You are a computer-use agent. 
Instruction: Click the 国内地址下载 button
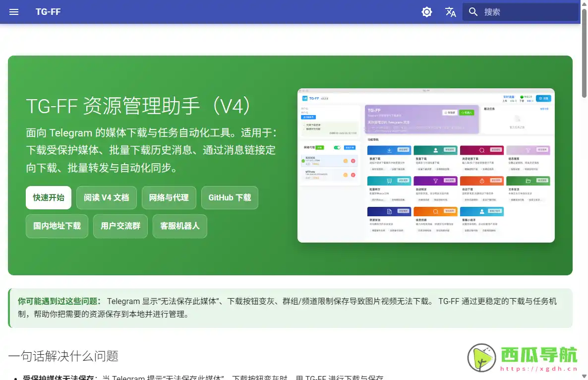point(57,226)
